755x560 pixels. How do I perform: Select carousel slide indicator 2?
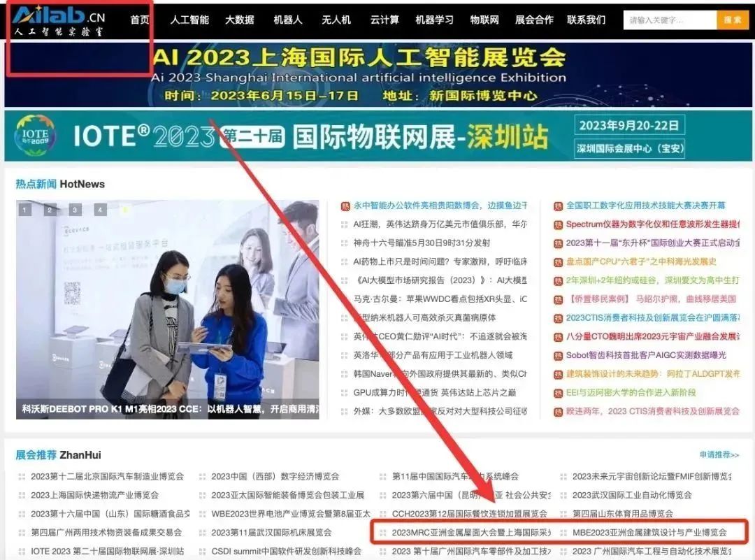50,210
